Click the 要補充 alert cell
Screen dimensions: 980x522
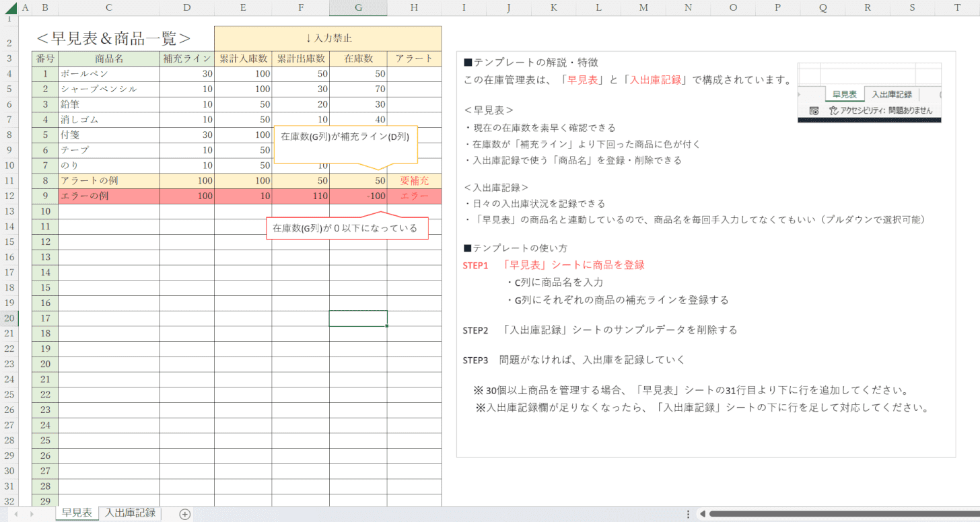point(415,180)
